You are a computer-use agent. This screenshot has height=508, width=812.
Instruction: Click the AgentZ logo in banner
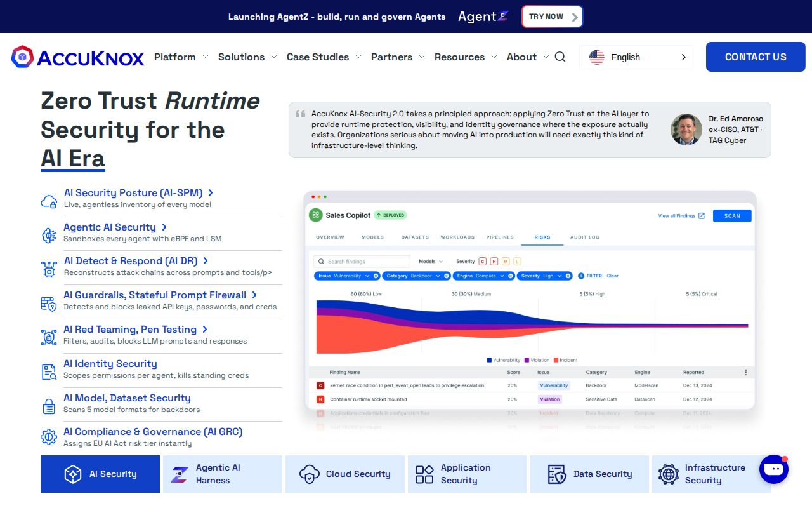483,17
